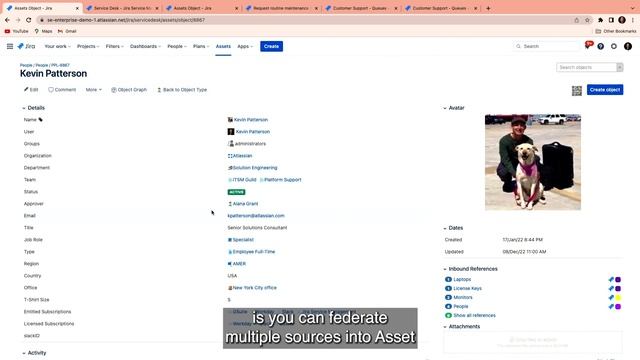Viewport: 640px width, 360px height.
Task: Collapse the Details section
Action: click(x=24, y=108)
